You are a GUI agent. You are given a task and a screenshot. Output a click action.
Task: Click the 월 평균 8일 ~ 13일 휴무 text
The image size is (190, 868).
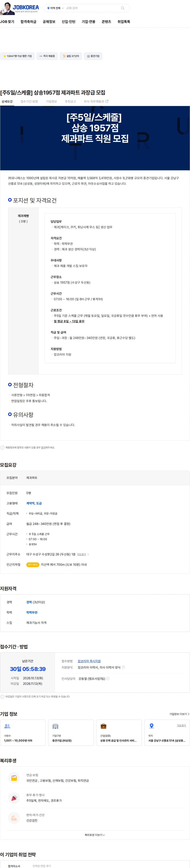point(69,321)
